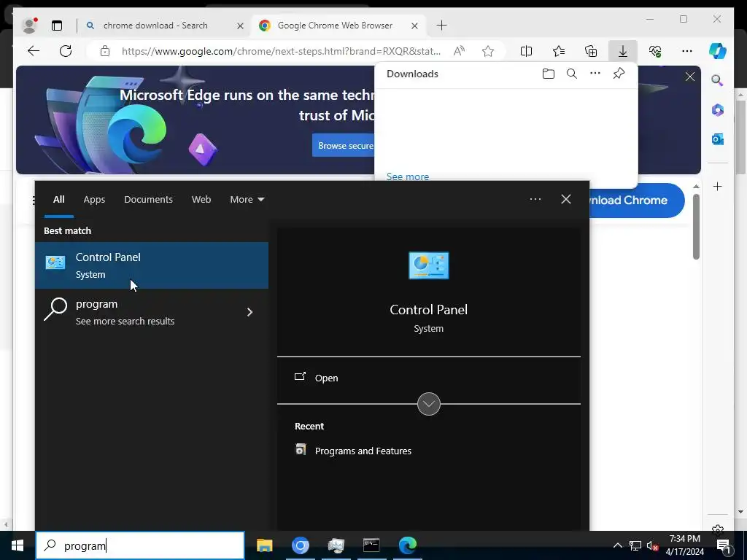Open a new browser tab
This screenshot has height=560, width=747.
coord(441,26)
